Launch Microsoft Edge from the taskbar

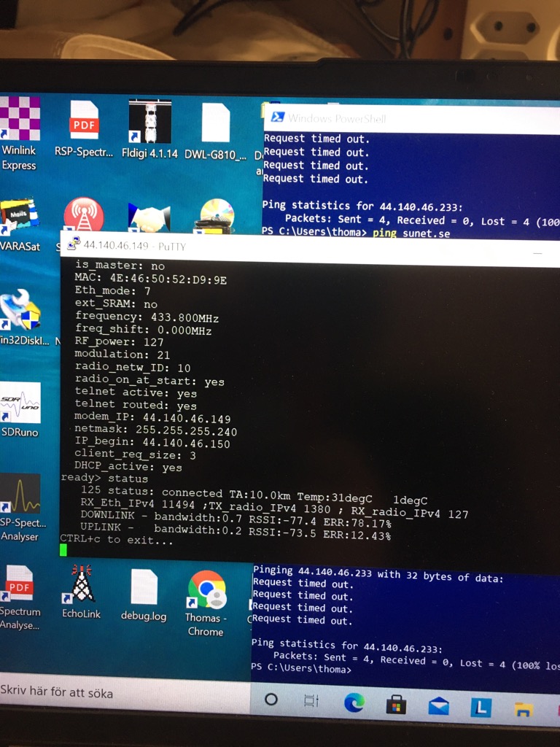pos(354,703)
